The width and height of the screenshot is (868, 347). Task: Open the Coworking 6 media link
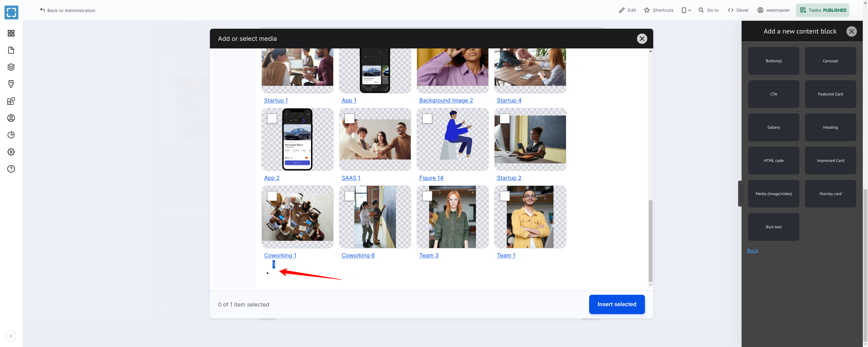pyautogui.click(x=358, y=255)
